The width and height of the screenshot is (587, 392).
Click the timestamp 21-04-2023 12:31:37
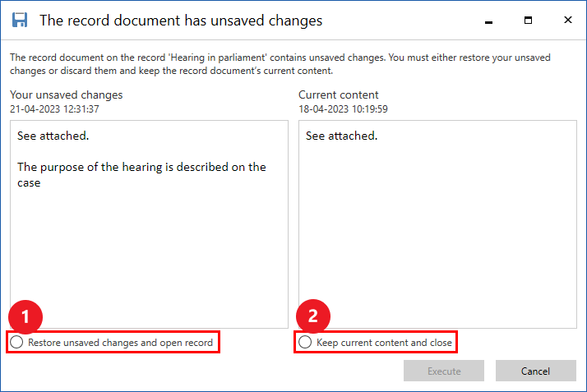coord(55,108)
